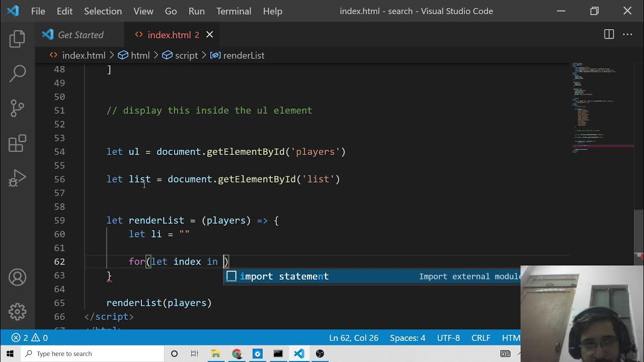The height and width of the screenshot is (362, 644).
Task: Click the 'list' variable name on line 56
Action: click(139, 179)
